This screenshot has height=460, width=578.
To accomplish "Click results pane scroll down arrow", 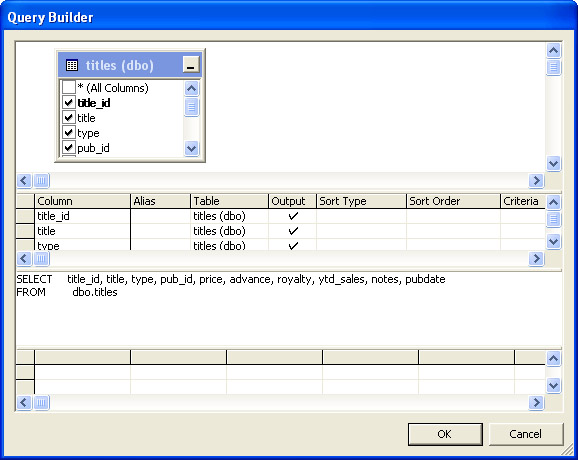I will click(553, 386).
